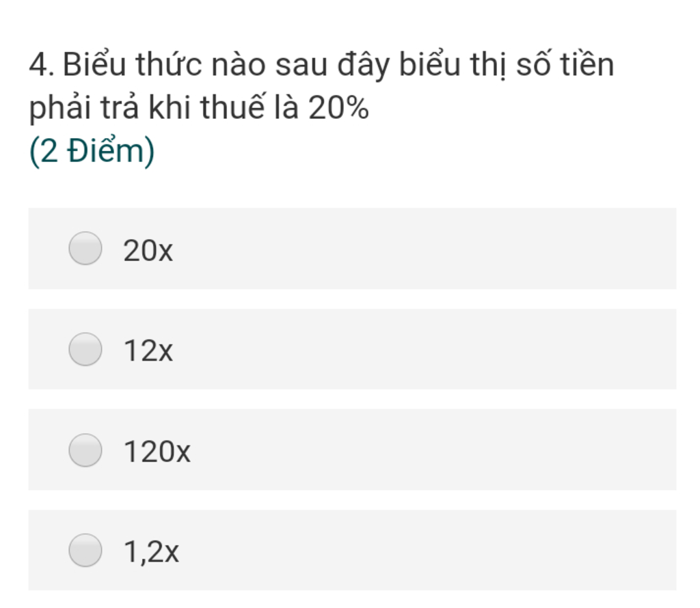The width and height of the screenshot is (700, 608).
Task: Click the "12x" answer label text
Action: (x=148, y=351)
